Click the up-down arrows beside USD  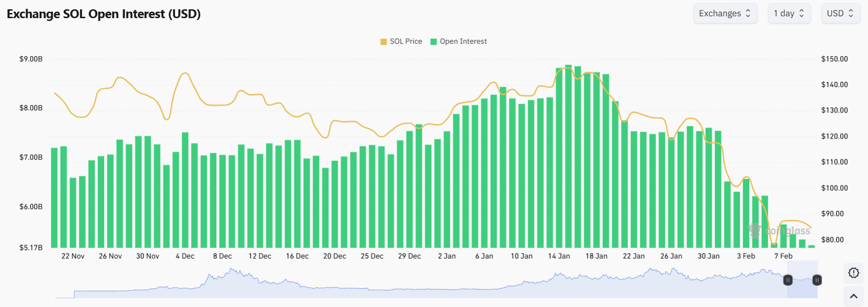851,13
